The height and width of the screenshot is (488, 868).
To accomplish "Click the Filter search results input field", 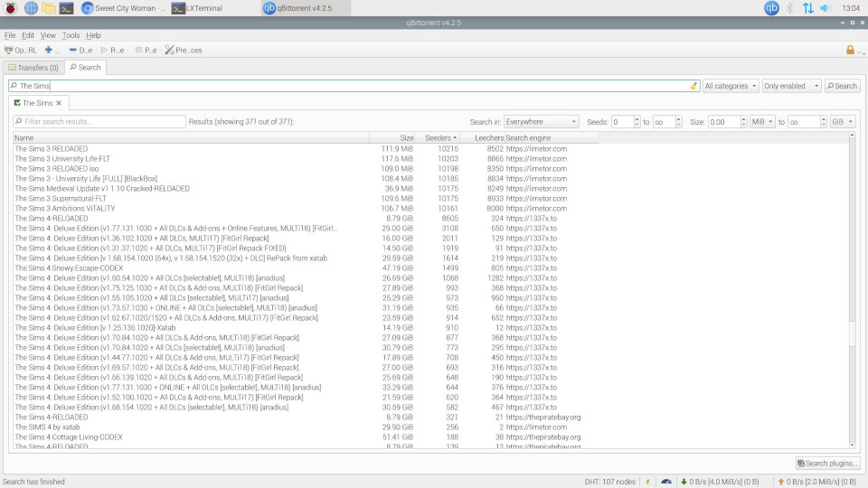I will (99, 121).
